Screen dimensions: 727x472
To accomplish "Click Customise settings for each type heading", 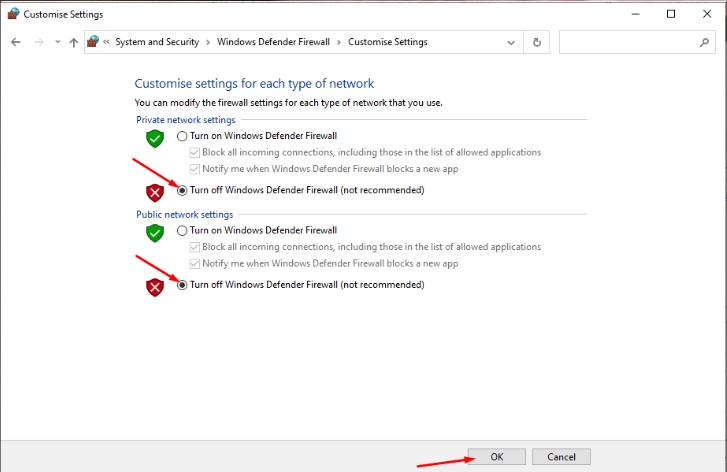I will [x=254, y=83].
